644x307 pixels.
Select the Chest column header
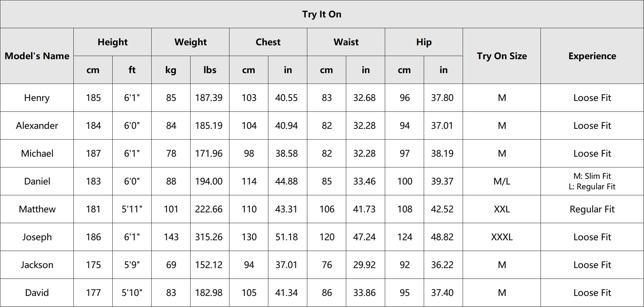(268, 42)
